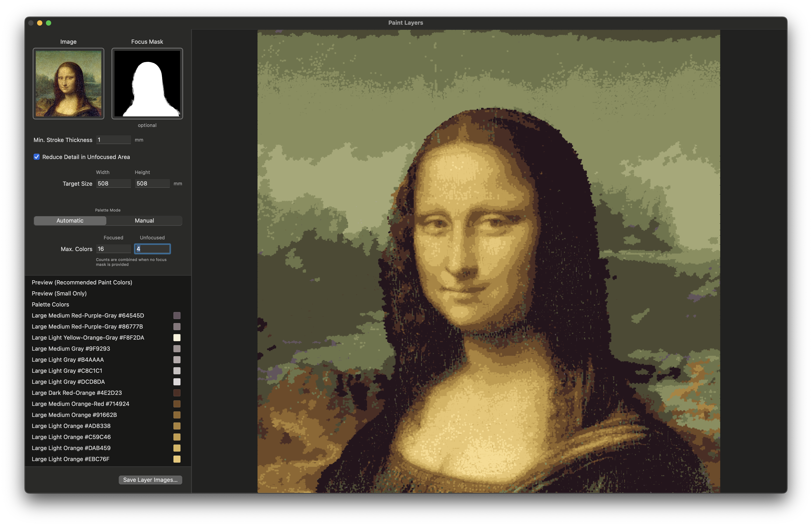Select Automatic palette mode
The width and height of the screenshot is (812, 526).
point(70,221)
